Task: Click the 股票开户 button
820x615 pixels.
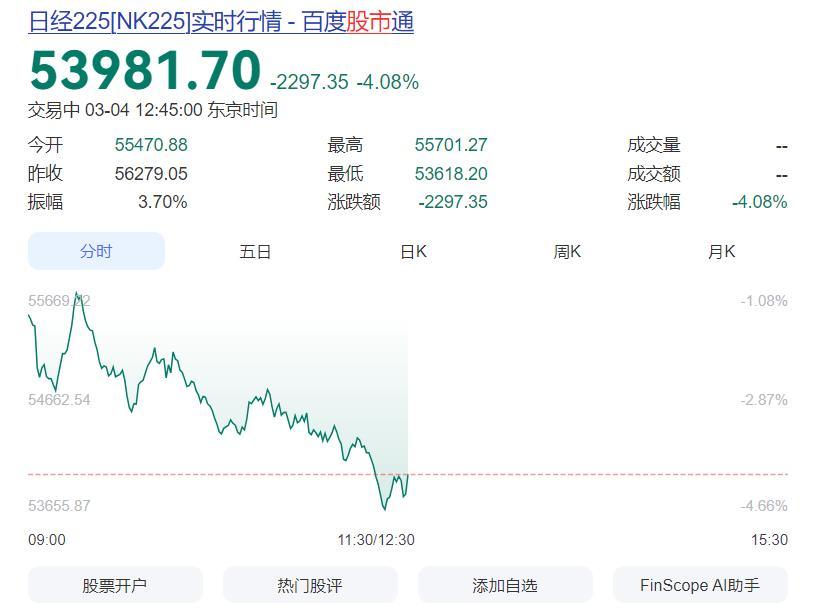Action: (114, 585)
